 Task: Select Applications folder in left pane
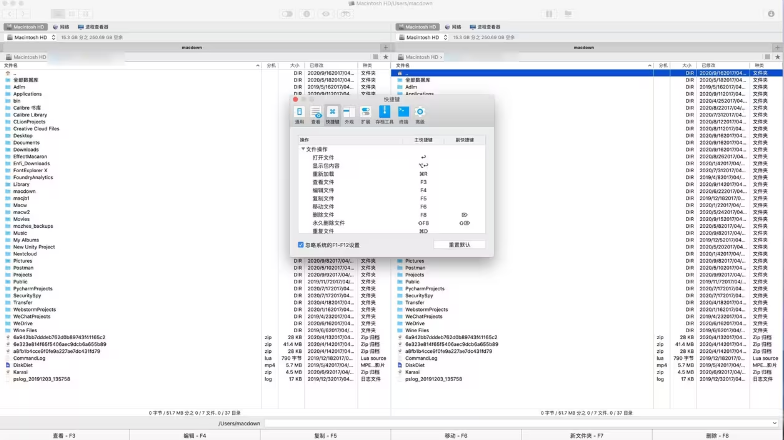coord(27,94)
